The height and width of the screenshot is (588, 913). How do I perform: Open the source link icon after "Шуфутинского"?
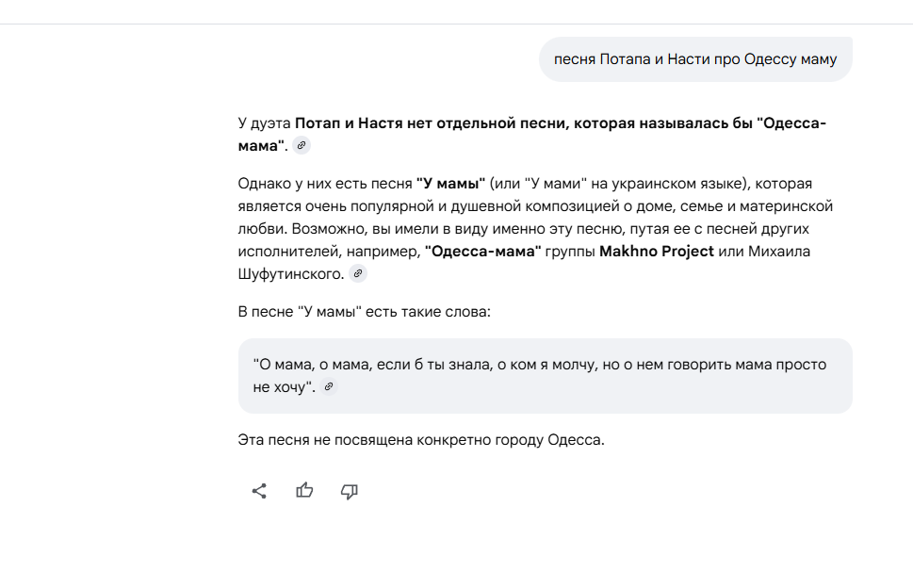coord(357,274)
